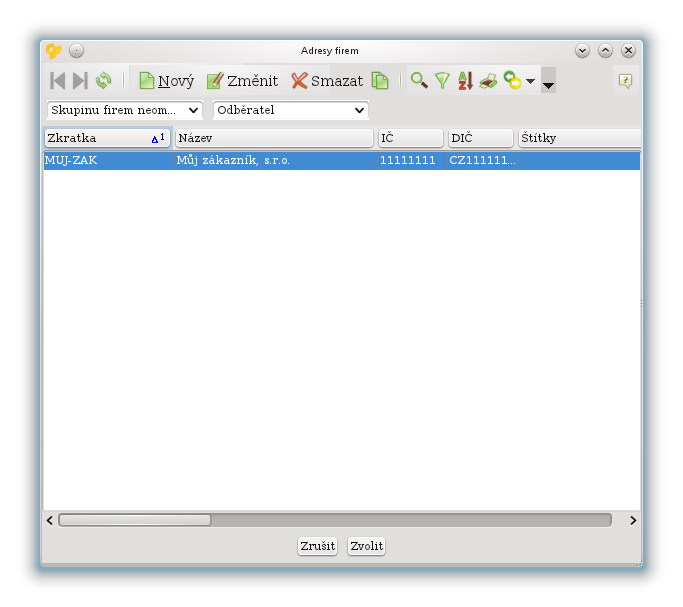
Task: Click the horizontal scrollbar thumb
Action: pyautogui.click(x=135, y=520)
